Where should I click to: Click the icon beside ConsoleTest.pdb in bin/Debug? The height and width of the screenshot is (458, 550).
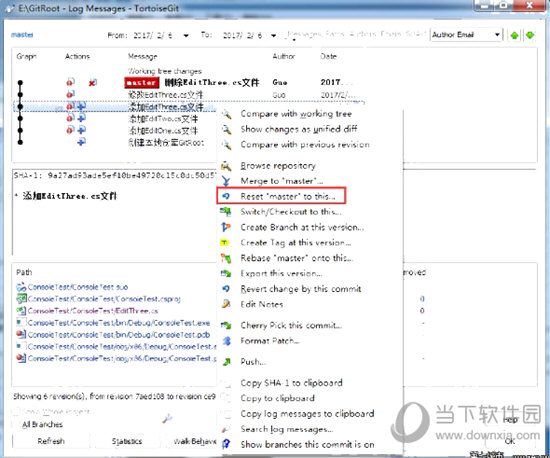click(x=21, y=335)
